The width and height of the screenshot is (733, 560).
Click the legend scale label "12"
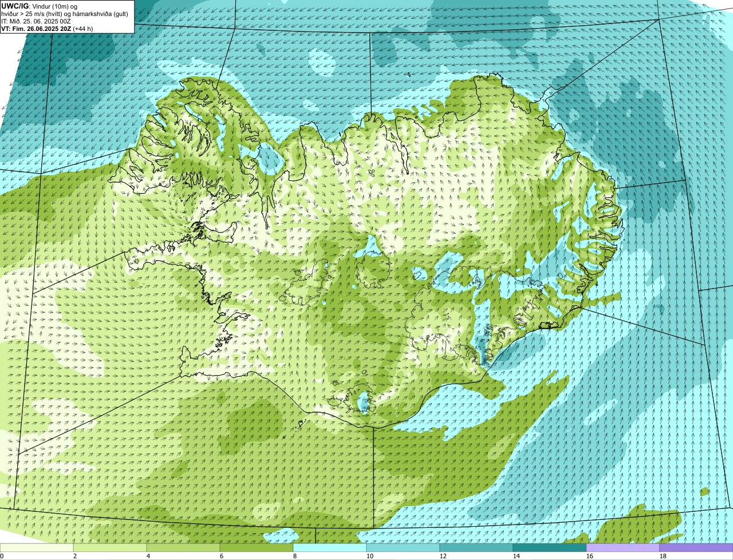pos(443,556)
